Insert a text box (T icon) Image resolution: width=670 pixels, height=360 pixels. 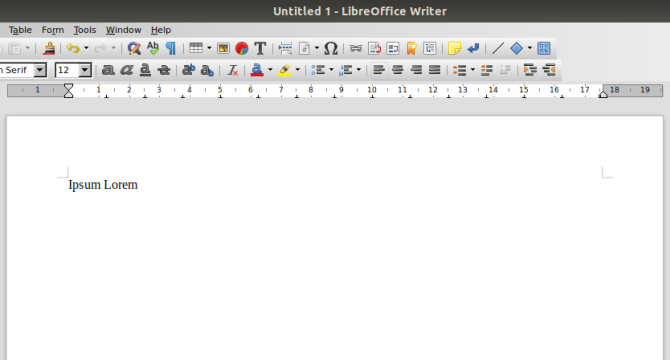(260, 48)
